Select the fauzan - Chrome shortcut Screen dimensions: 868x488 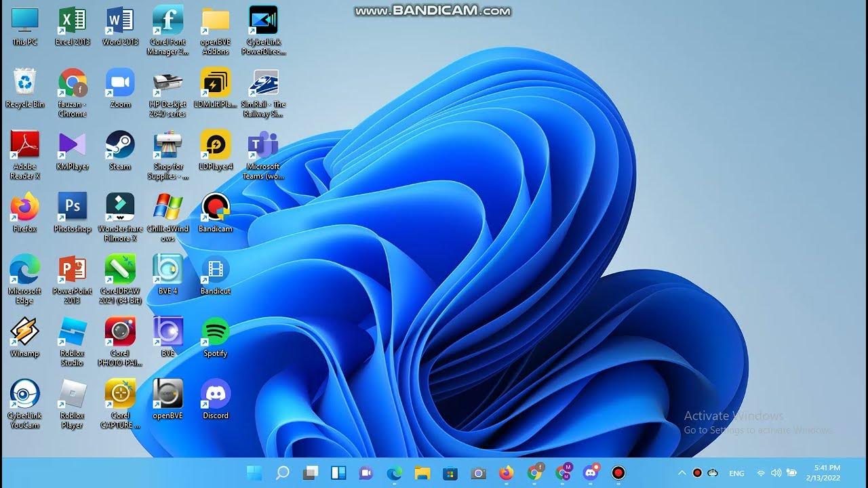point(73,94)
